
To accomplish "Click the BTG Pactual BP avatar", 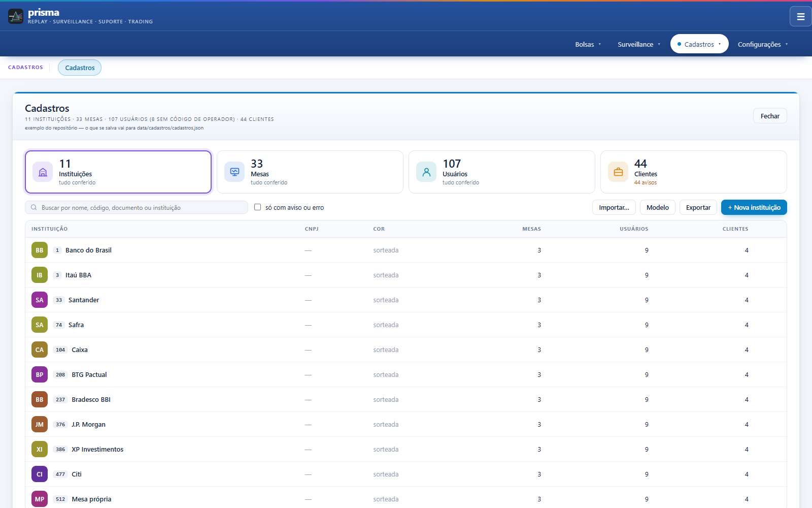I will coord(40,374).
